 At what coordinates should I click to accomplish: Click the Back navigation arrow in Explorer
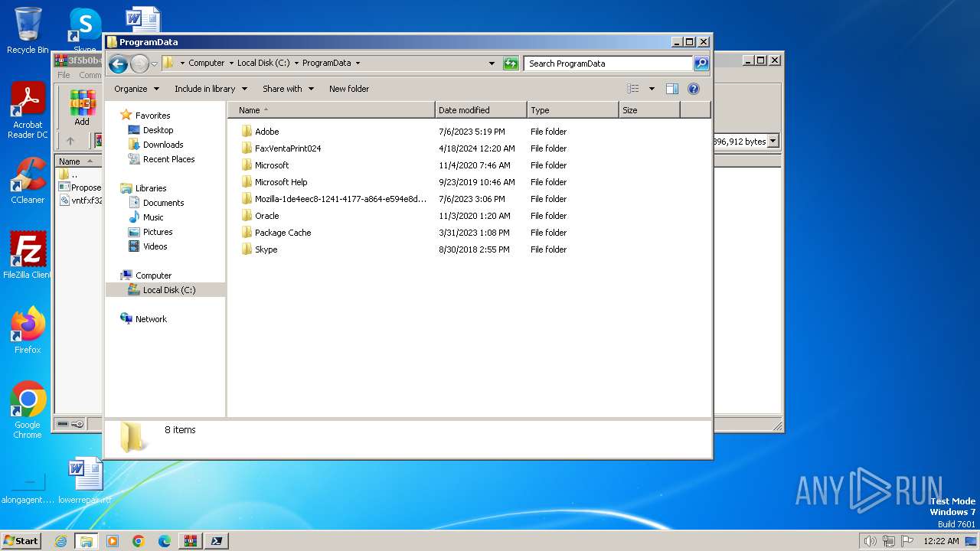pos(118,64)
